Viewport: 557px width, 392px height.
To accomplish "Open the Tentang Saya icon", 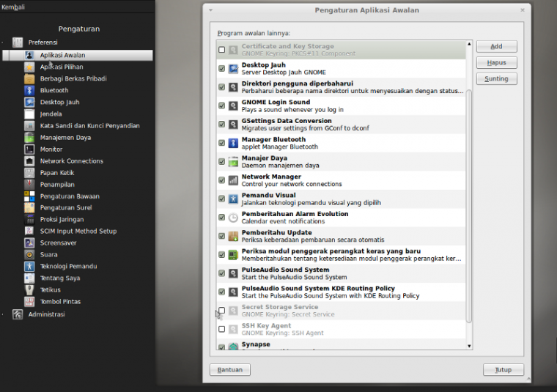I will coord(29,278).
